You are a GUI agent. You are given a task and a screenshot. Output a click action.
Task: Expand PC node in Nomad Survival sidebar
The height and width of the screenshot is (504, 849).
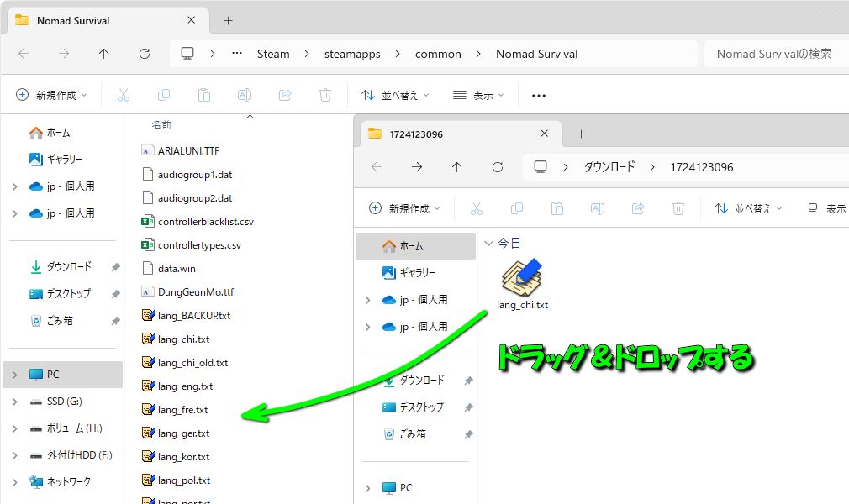tap(14, 375)
